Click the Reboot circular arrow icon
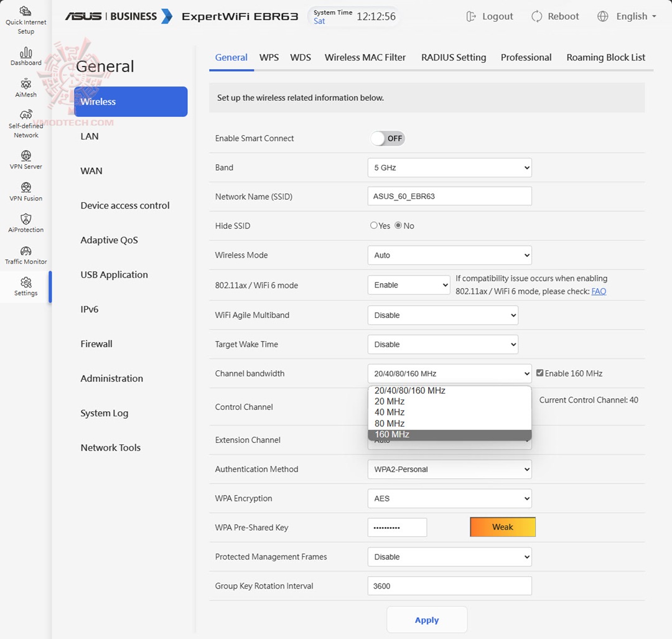The height and width of the screenshot is (639, 672). 536,16
